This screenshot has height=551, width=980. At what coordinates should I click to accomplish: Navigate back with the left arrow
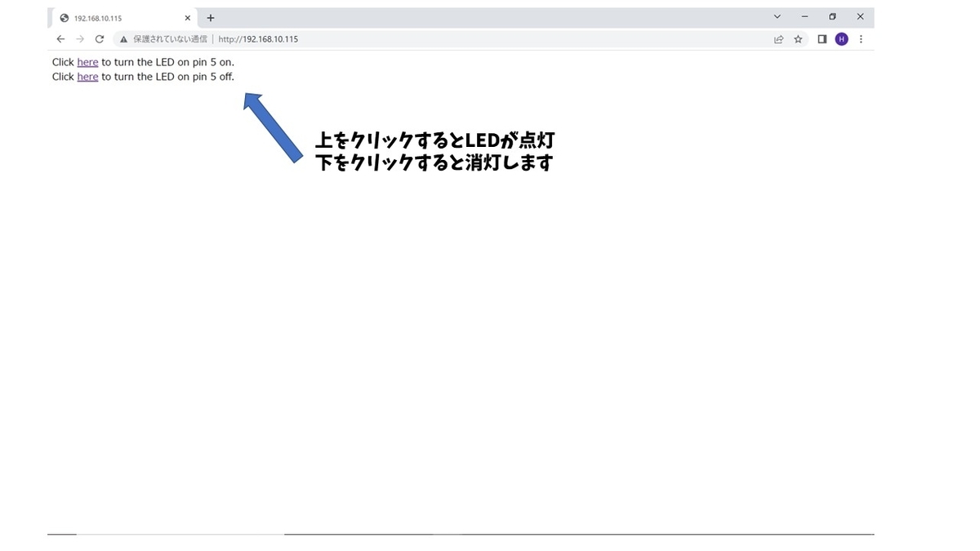click(x=60, y=38)
